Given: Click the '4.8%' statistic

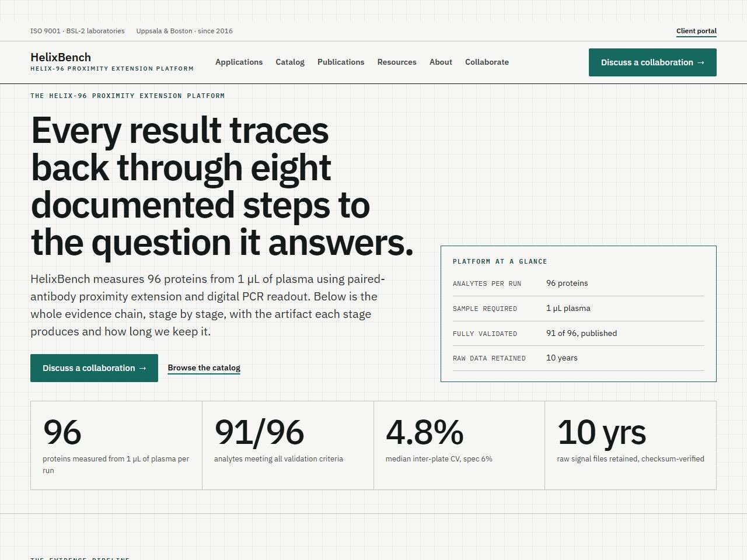Looking at the screenshot, I should (424, 432).
